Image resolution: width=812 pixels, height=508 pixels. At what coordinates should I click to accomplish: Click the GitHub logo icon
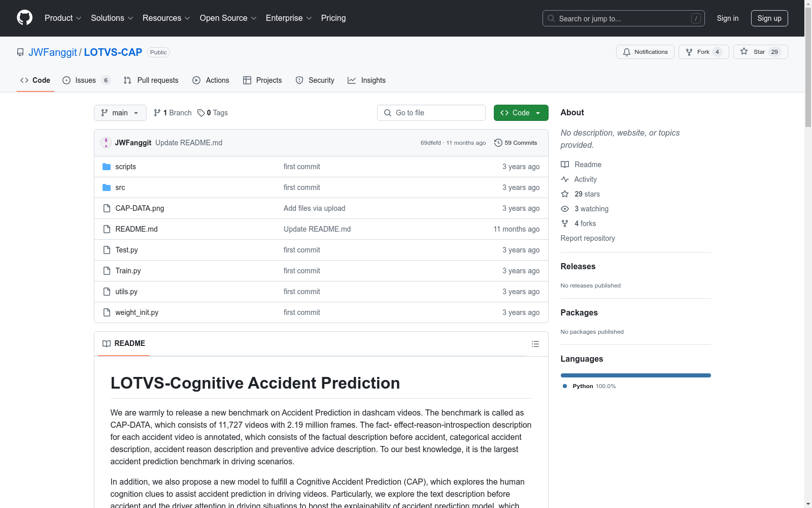[24, 18]
